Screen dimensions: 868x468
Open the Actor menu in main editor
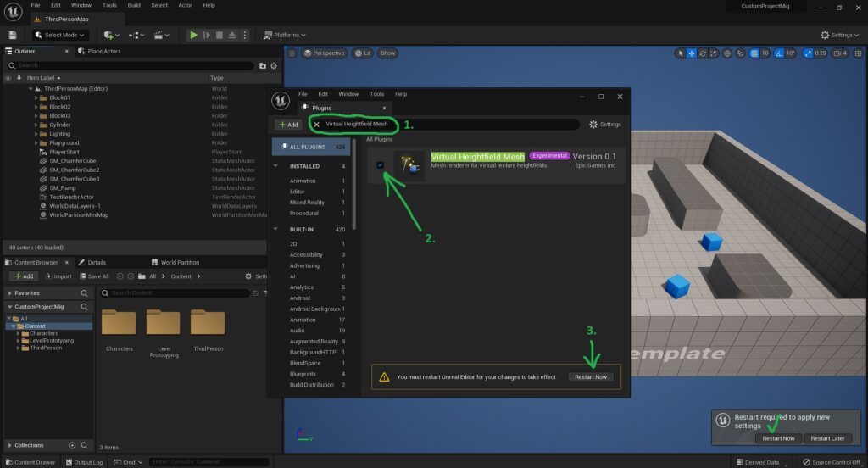[x=185, y=6]
